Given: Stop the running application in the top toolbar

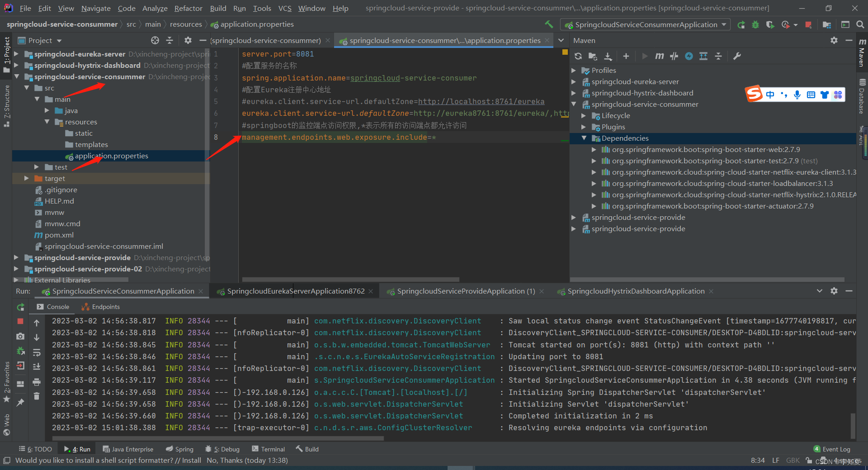Looking at the screenshot, I should tap(808, 25).
